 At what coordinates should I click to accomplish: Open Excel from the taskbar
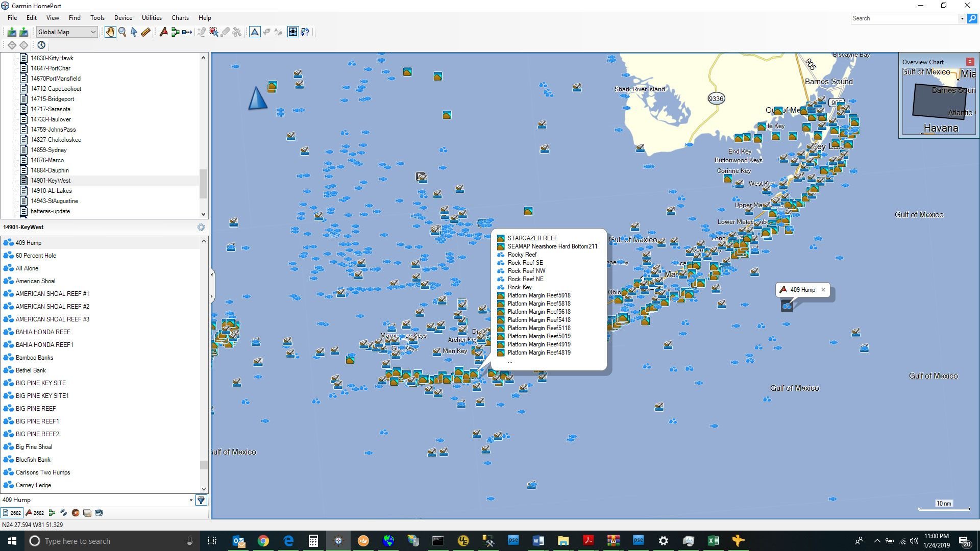pos(713,541)
